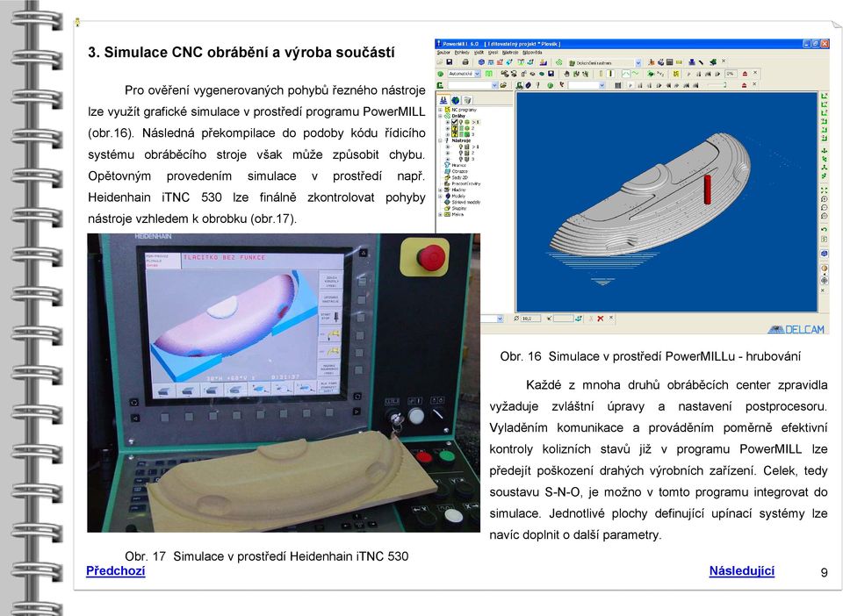Click the wireframe view globe icon
This screenshot has height=616, width=843.
pos(824,280)
